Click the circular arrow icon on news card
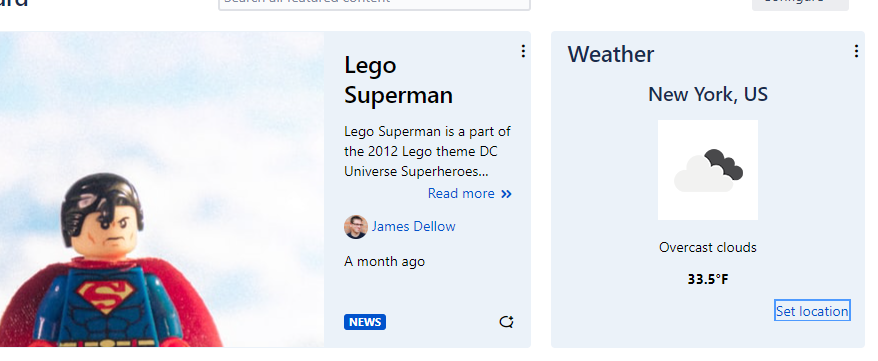The image size is (878, 361). coord(506,322)
